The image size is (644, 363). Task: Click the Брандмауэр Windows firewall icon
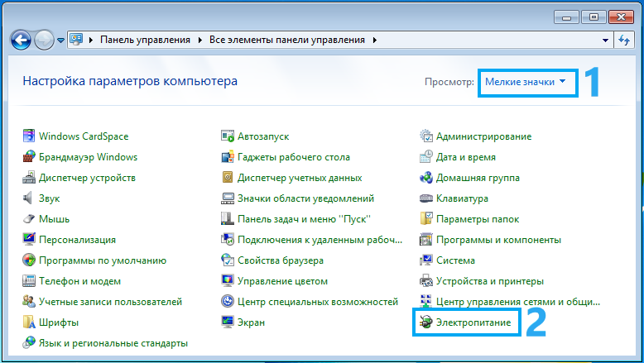click(x=29, y=156)
